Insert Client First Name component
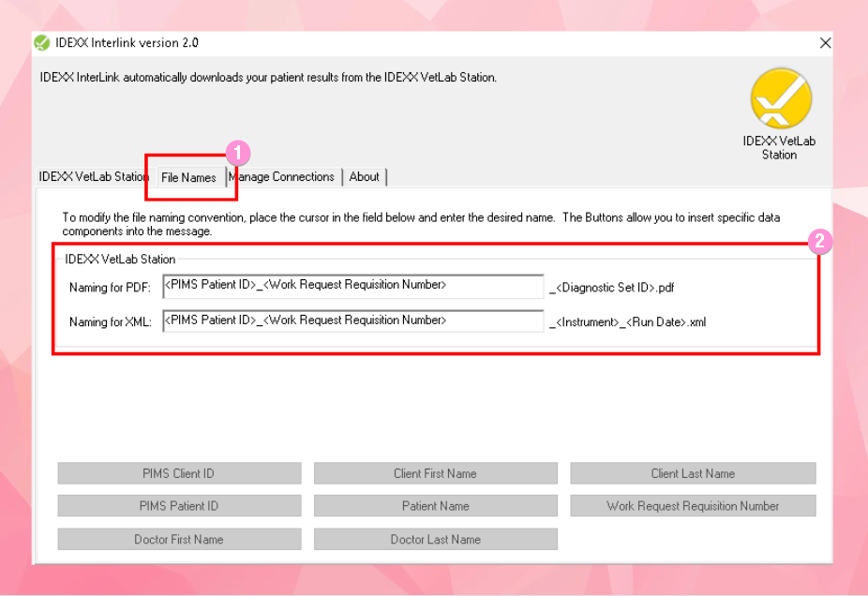Image resolution: width=868 pixels, height=596 pixels. [x=436, y=473]
